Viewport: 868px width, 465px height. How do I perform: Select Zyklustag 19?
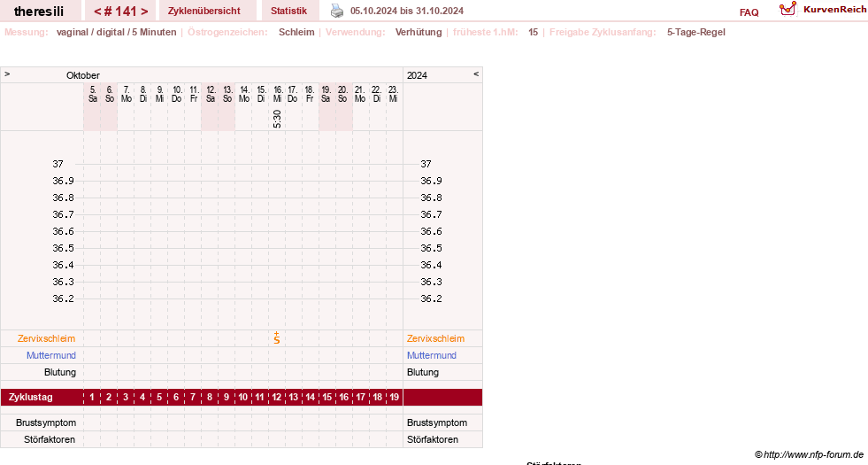click(394, 398)
